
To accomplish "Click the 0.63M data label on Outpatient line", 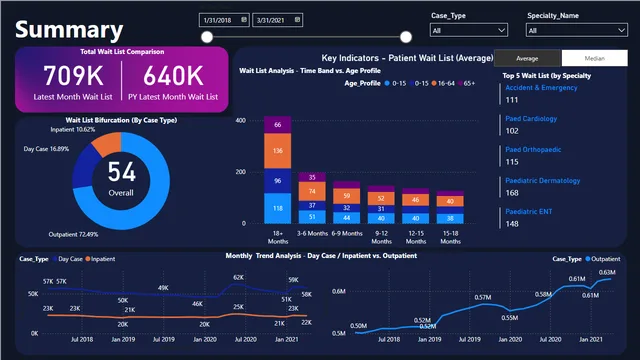I will pyautogui.click(x=607, y=272).
